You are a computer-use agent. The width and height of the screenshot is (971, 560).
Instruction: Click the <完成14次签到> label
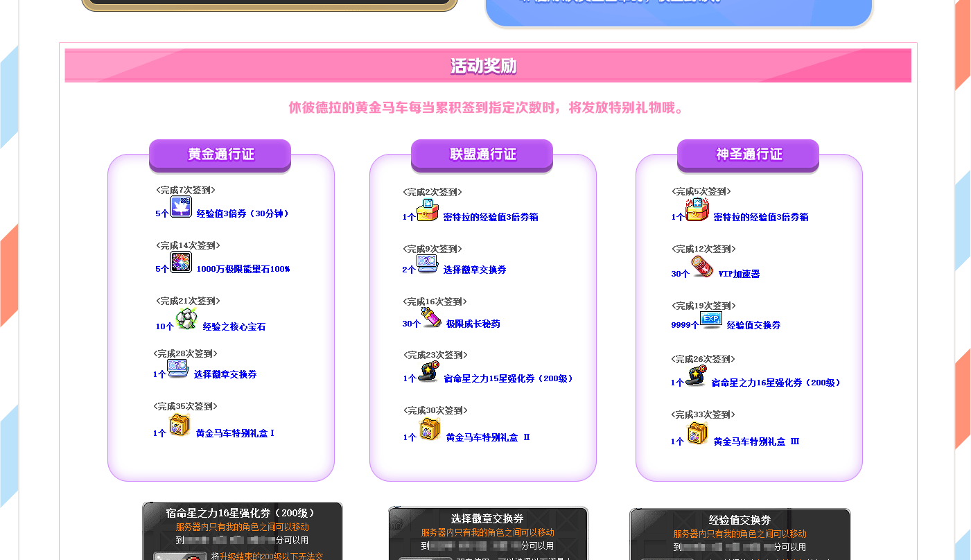pos(188,245)
